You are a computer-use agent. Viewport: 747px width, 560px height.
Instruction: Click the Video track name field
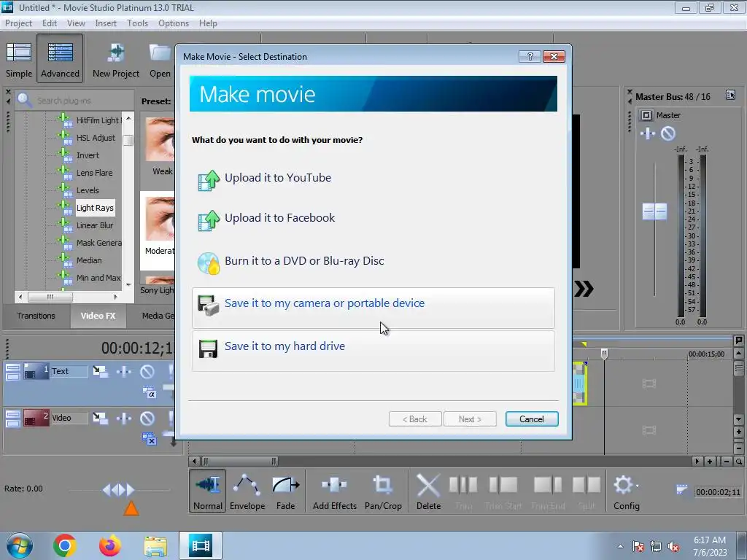coord(69,418)
